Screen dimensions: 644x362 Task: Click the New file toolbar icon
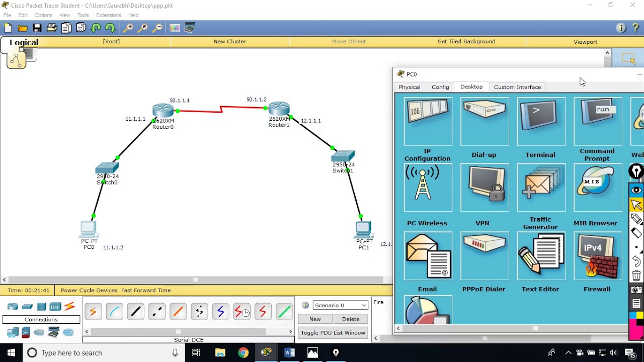coord(8,28)
